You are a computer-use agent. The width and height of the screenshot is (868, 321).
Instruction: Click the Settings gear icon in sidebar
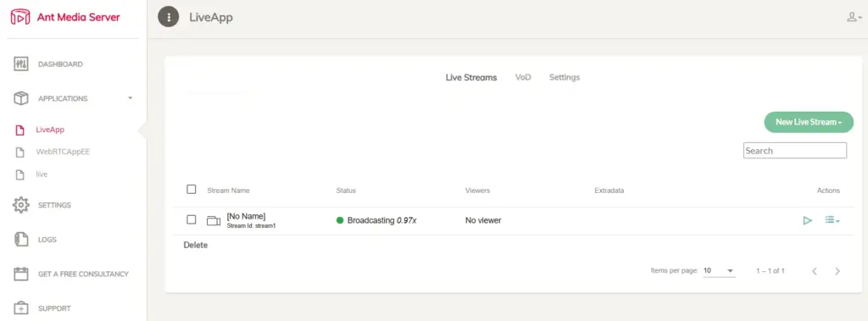21,205
